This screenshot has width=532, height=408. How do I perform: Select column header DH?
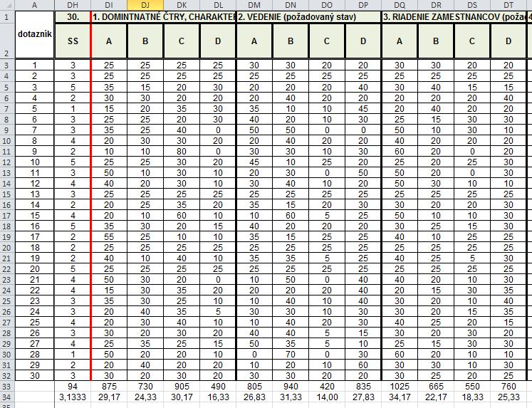click(x=73, y=5)
